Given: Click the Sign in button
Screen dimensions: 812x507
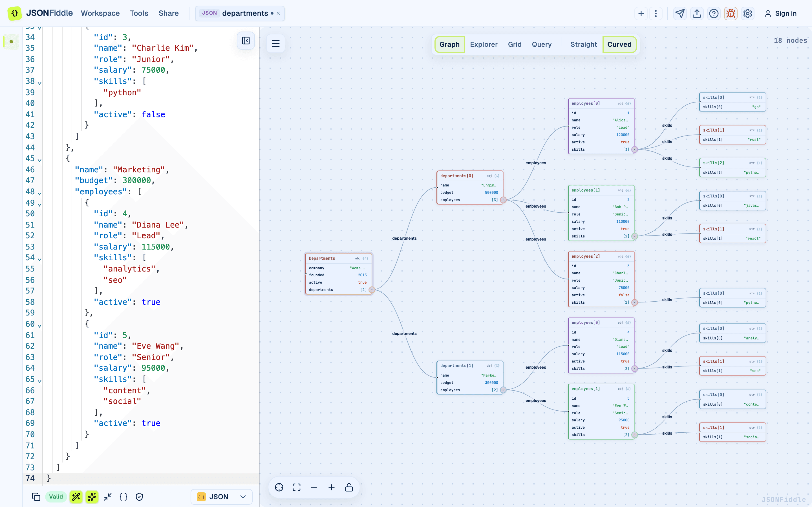Looking at the screenshot, I should tap(780, 14).
